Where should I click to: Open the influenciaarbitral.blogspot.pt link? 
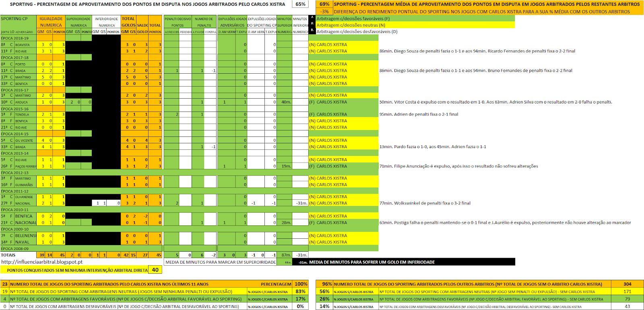42,262
